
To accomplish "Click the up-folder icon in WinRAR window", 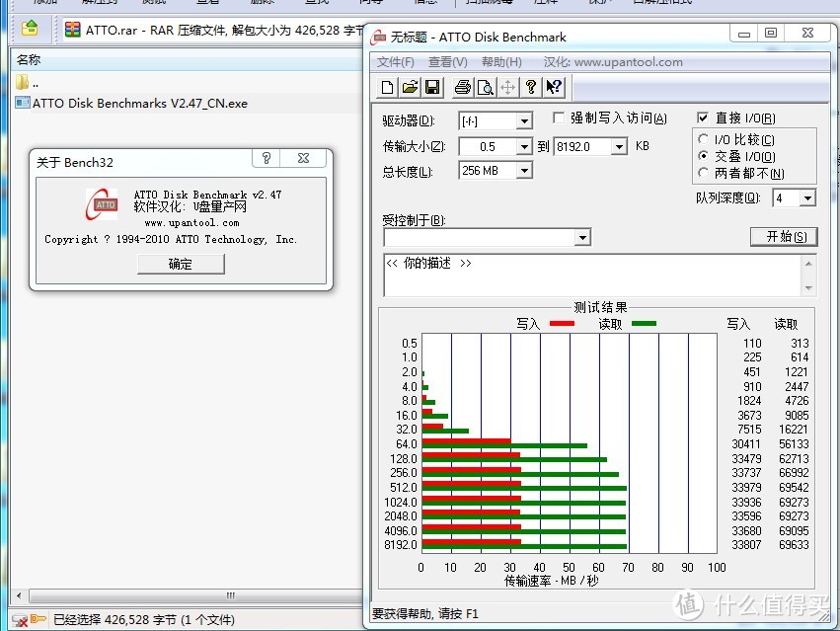I will [30, 28].
